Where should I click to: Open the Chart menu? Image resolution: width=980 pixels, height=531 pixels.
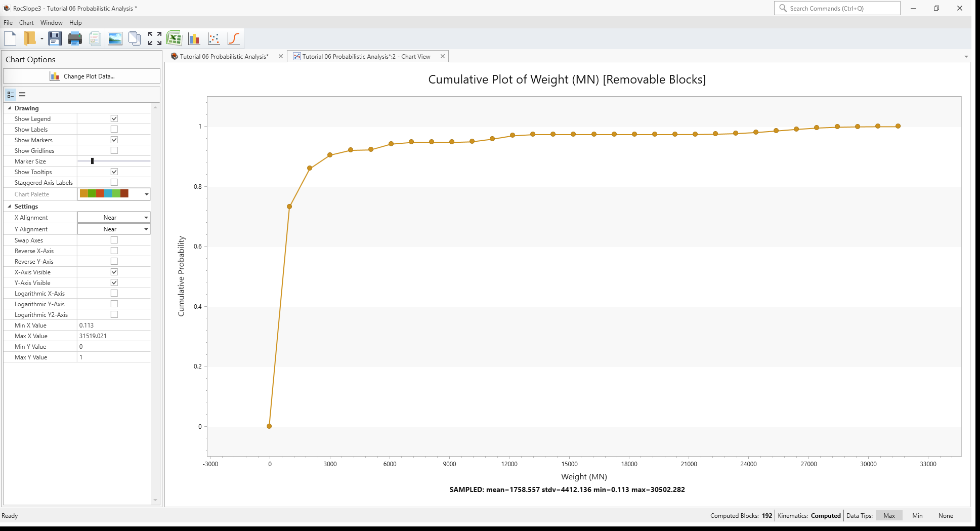[26, 23]
